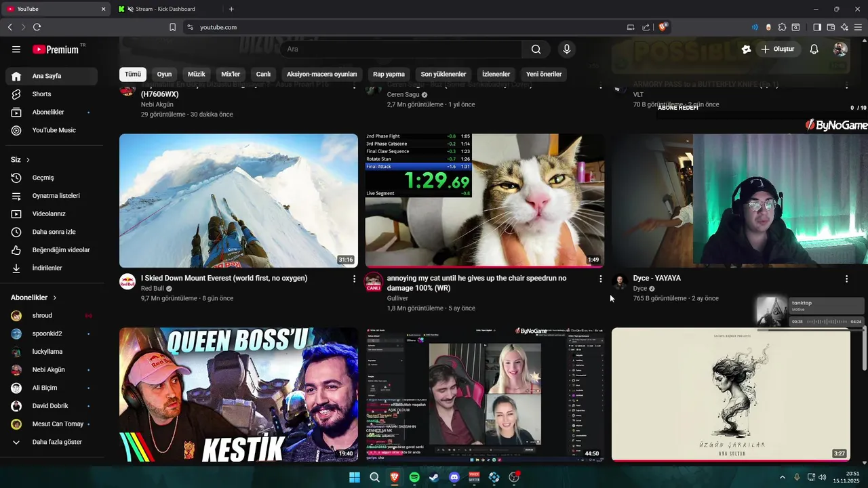
Task: Click the sparkle icon beside Oluştur
Action: (747, 49)
